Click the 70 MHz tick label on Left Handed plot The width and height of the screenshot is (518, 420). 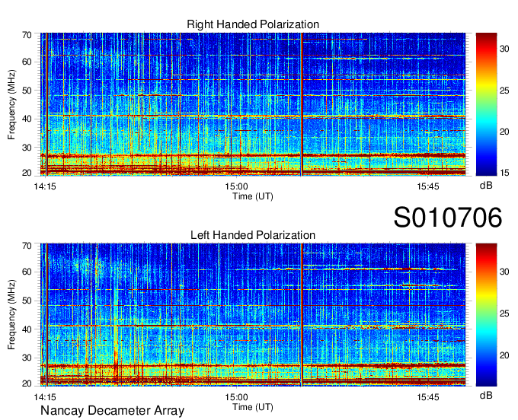click(27, 246)
